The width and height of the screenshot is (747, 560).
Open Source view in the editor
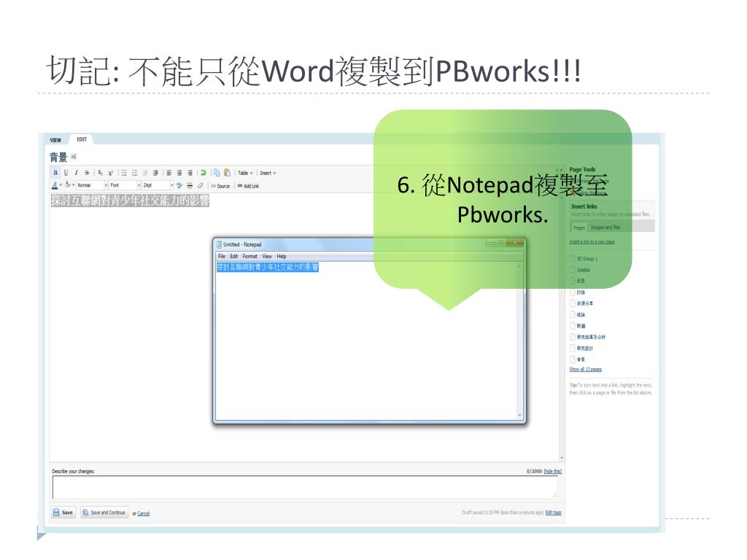[220, 186]
